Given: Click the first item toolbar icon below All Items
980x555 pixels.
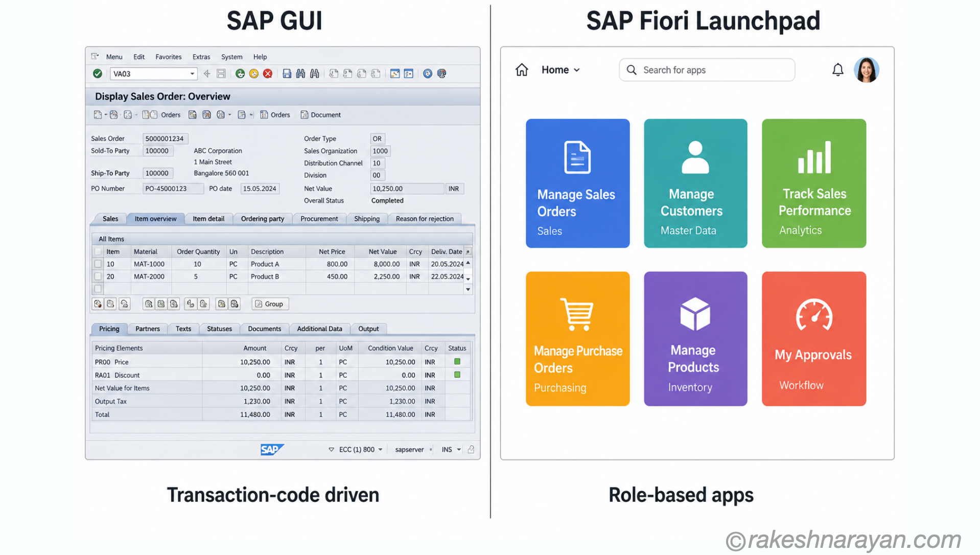Looking at the screenshot, I should pyautogui.click(x=98, y=304).
